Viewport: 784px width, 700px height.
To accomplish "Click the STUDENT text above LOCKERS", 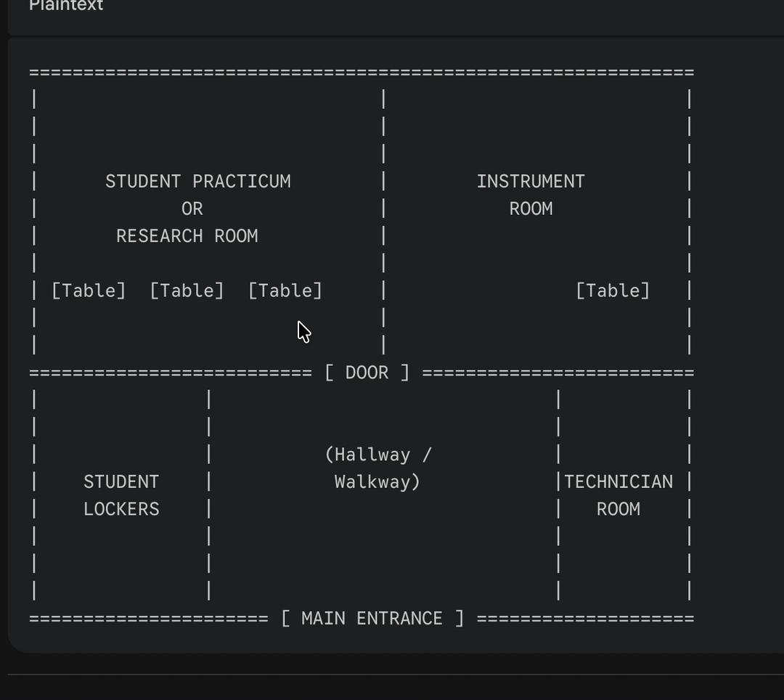I will (x=121, y=482).
